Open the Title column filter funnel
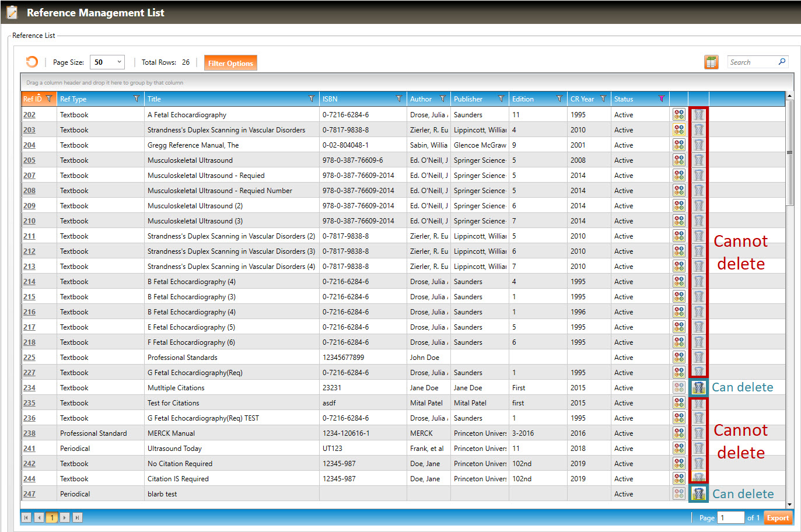 pyautogui.click(x=312, y=99)
